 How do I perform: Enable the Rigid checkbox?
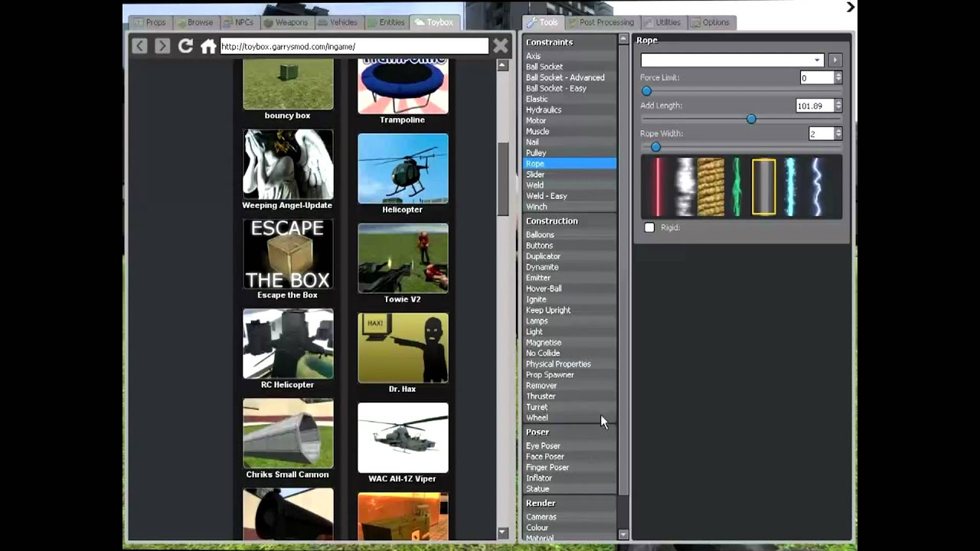(649, 227)
